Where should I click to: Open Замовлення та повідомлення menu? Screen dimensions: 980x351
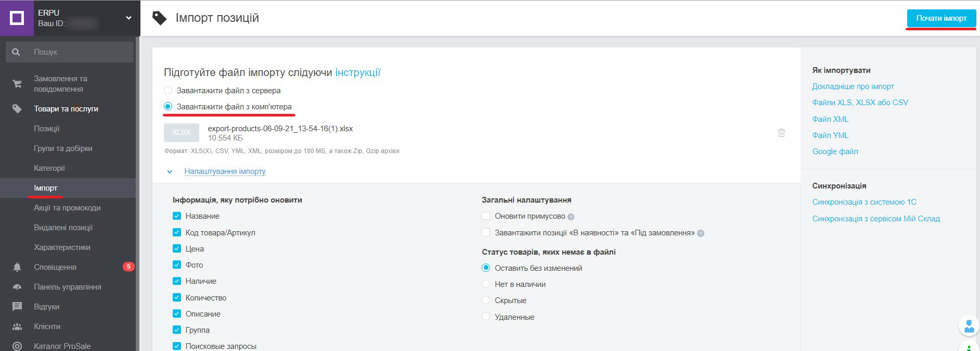click(60, 84)
